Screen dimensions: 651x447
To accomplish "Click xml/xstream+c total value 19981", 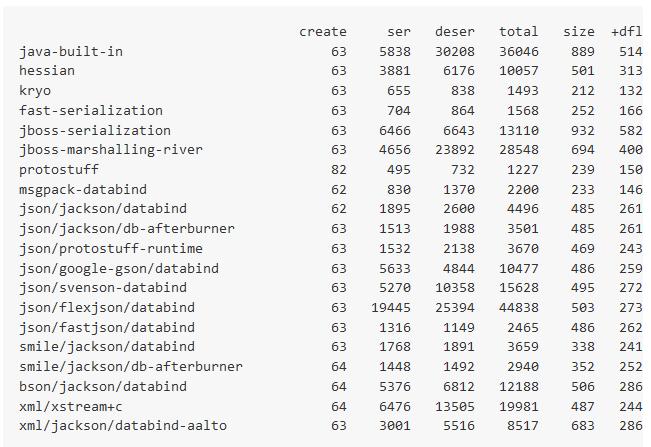I will click(x=519, y=406).
